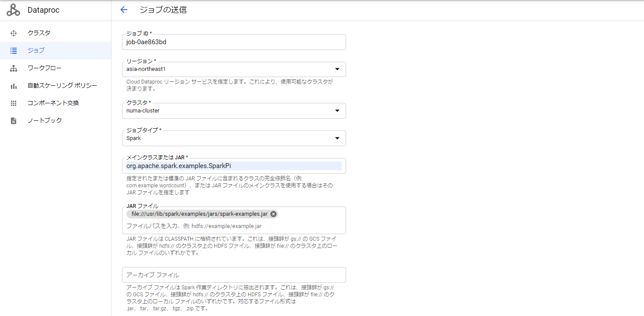Click the クラスタ sidebar icon

click(14, 33)
